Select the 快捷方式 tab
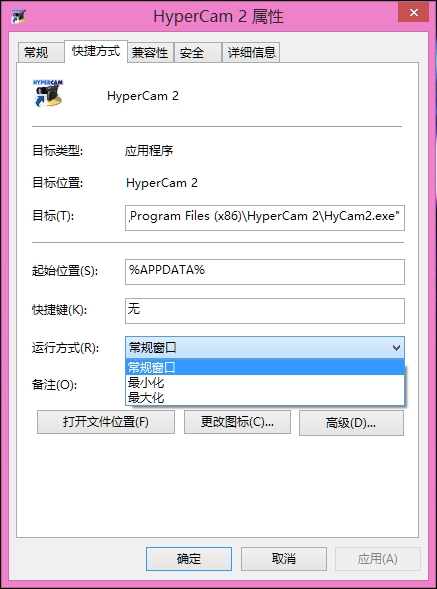437x589 pixels. (x=96, y=51)
